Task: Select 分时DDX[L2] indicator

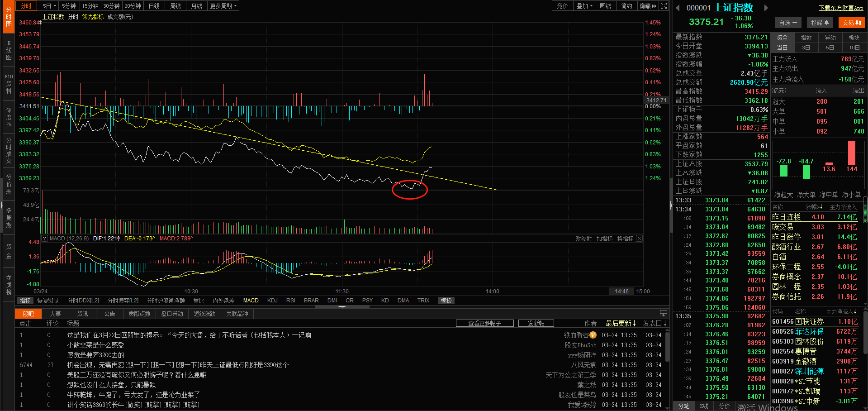Action: [x=83, y=301]
